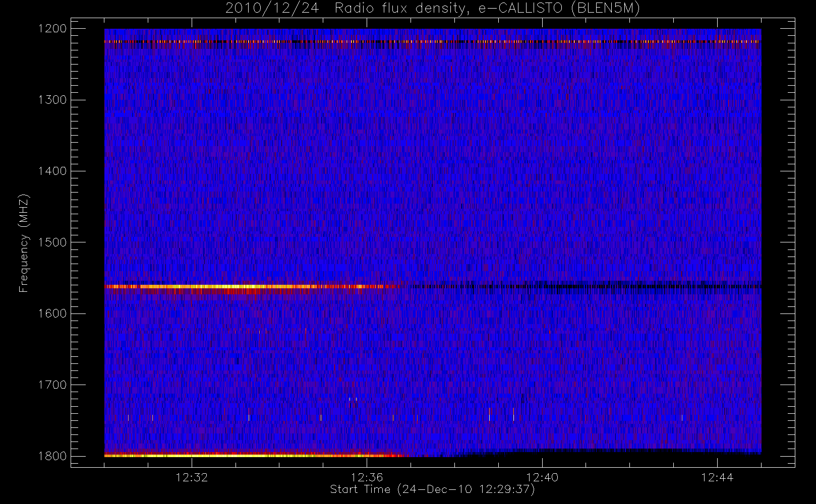Select the 1300 frequency tick label
This screenshot has height=504, width=816.
(52, 100)
